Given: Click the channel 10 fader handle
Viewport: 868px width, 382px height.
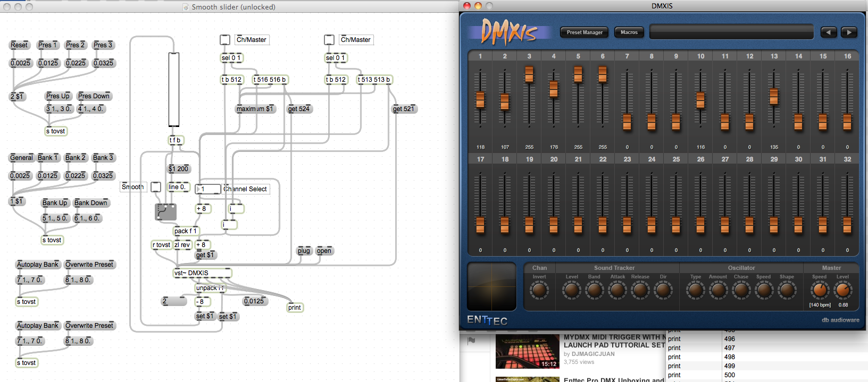Looking at the screenshot, I should click(x=700, y=100).
